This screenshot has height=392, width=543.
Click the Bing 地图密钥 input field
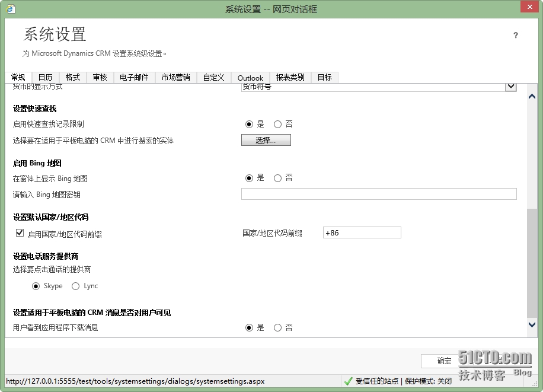click(x=379, y=194)
